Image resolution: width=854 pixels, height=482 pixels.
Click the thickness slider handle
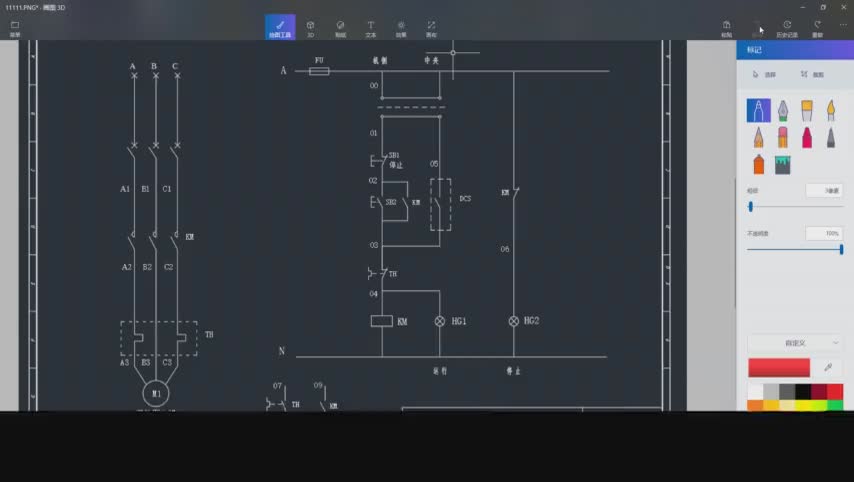751,206
